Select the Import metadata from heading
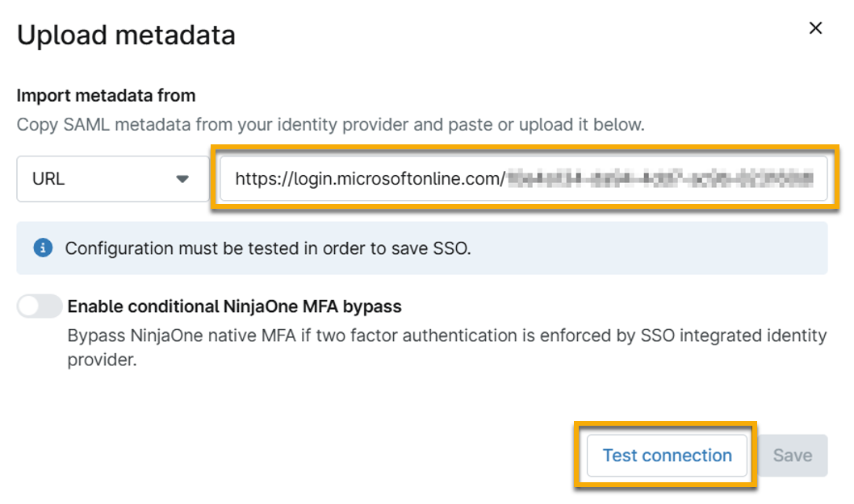 coord(106,95)
